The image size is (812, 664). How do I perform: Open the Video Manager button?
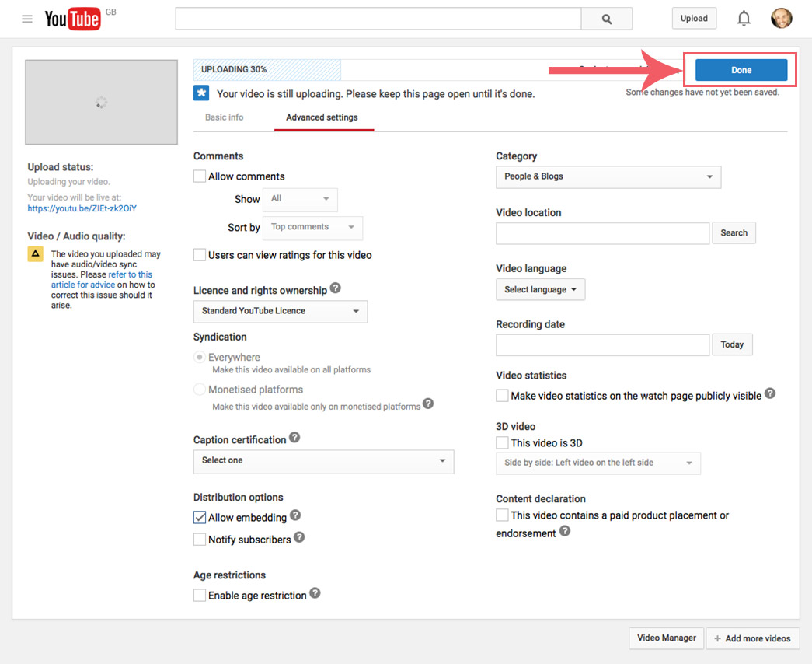[x=667, y=638]
